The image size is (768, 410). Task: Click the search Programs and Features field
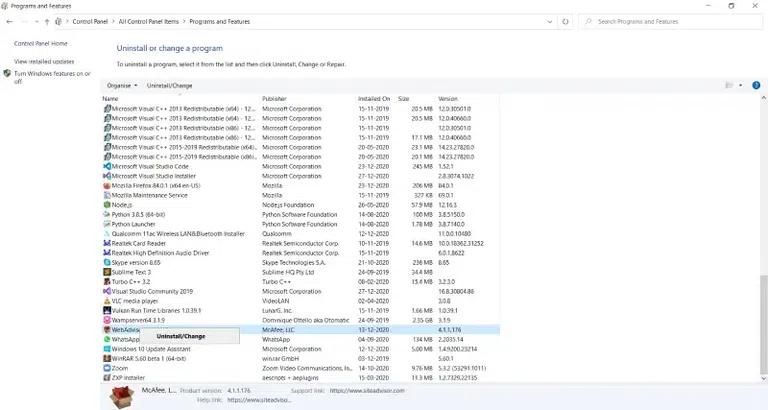coord(671,22)
